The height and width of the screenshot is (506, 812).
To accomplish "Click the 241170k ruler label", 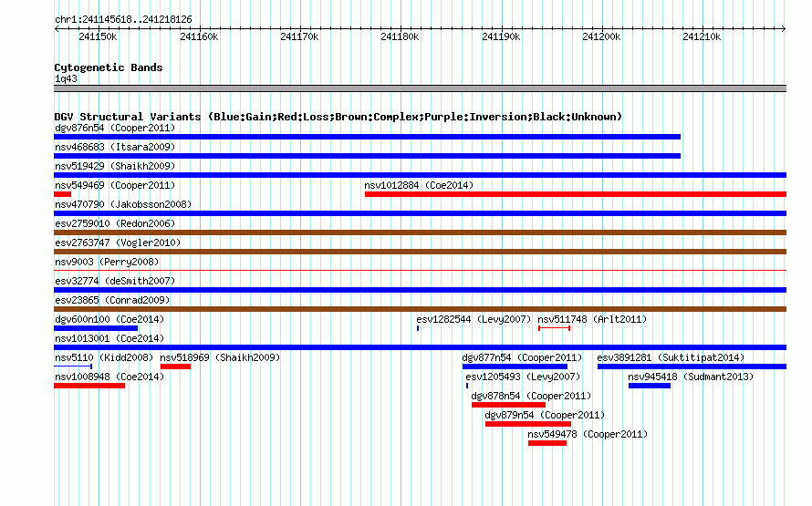I will coord(299,37).
